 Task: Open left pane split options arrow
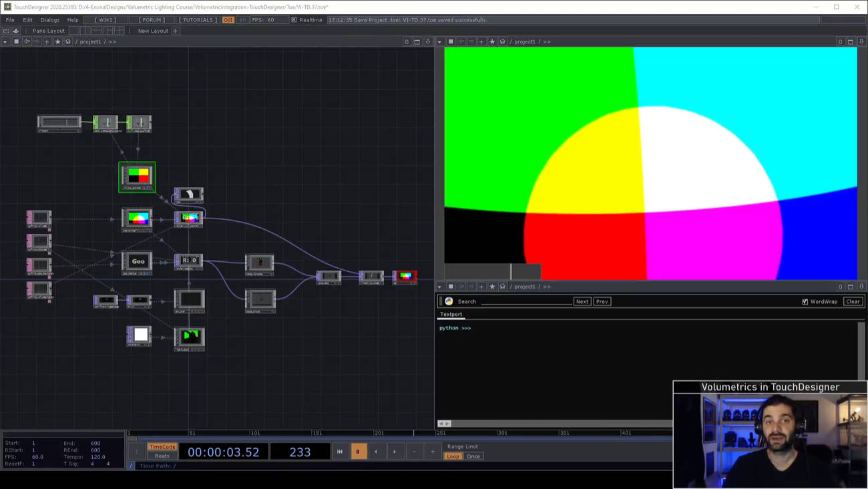(428, 41)
